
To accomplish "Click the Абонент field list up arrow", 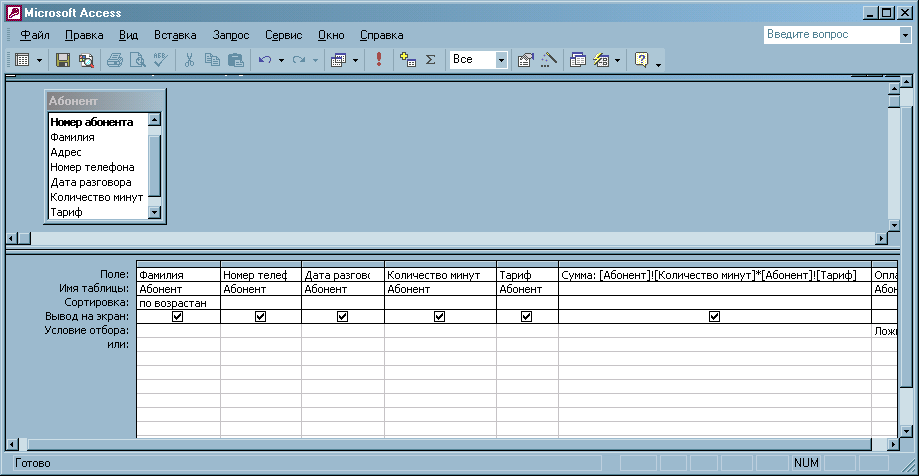I will pos(155,120).
